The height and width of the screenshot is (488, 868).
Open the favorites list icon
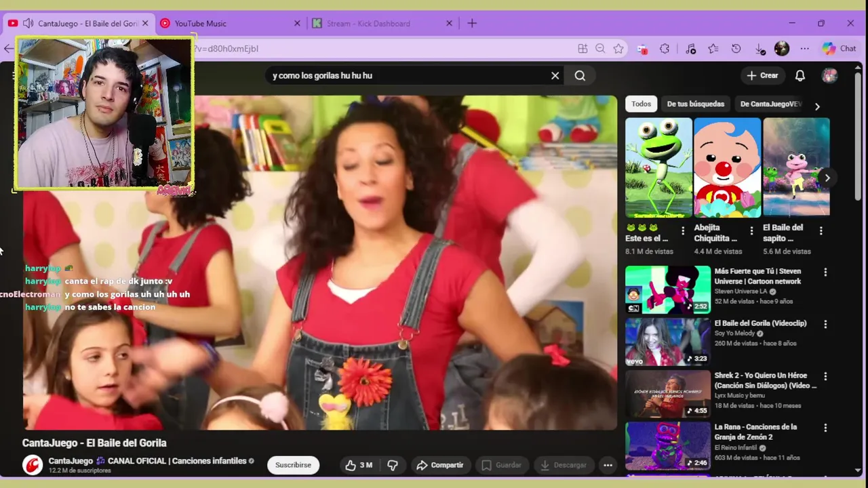713,49
